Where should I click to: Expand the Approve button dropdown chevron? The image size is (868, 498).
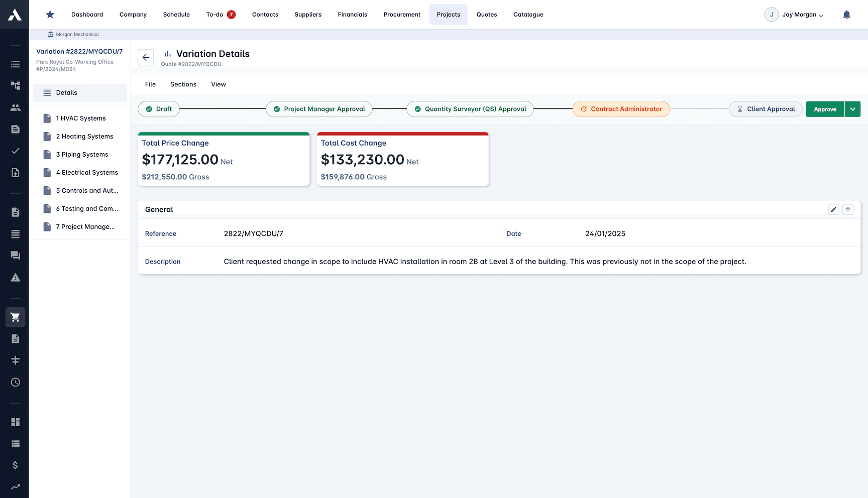(x=852, y=109)
